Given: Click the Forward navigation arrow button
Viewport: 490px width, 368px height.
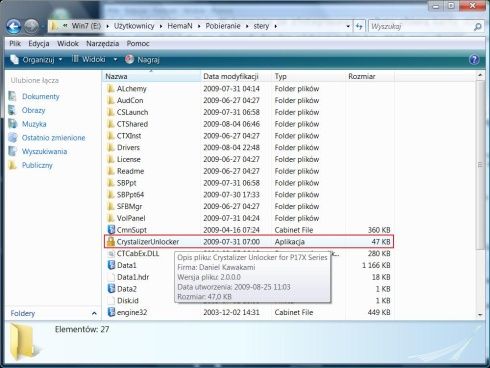Looking at the screenshot, I should point(32,26).
